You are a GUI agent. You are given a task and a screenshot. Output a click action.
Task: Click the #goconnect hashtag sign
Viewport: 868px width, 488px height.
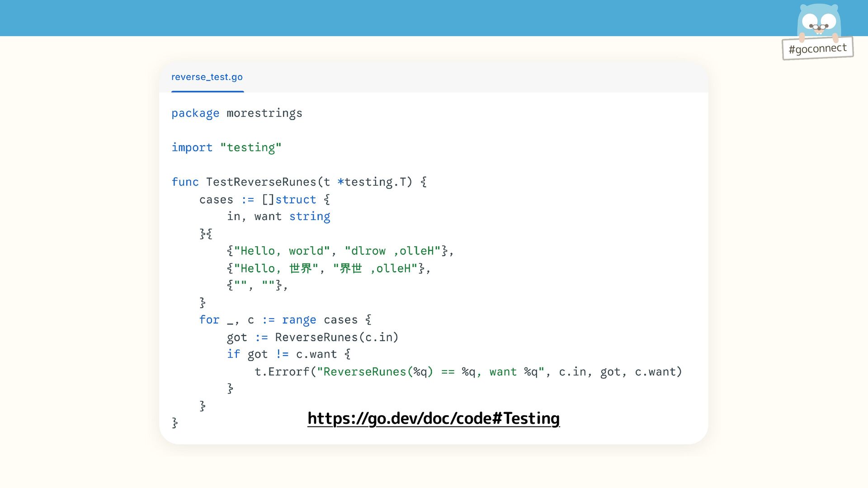pos(817,48)
